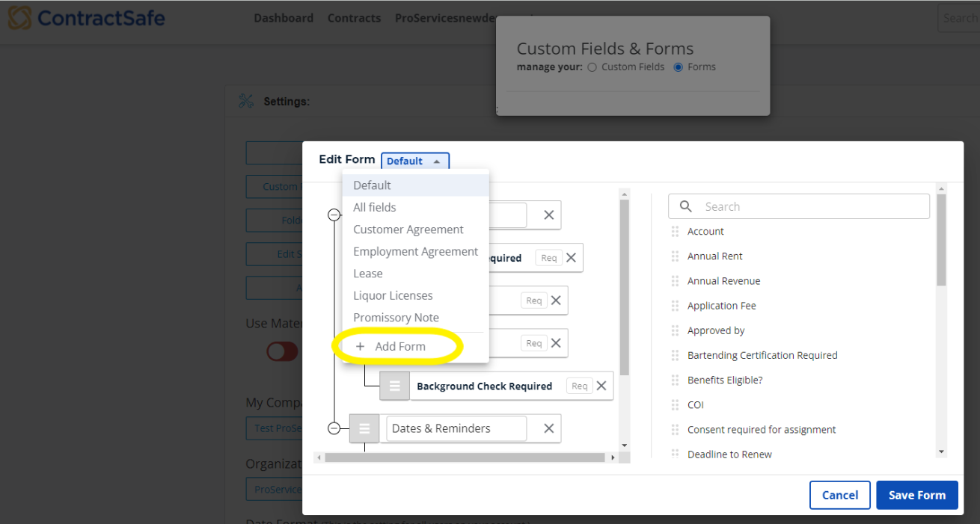Choose Liquor Licenses form
Image resolution: width=980 pixels, height=524 pixels.
pos(415,295)
